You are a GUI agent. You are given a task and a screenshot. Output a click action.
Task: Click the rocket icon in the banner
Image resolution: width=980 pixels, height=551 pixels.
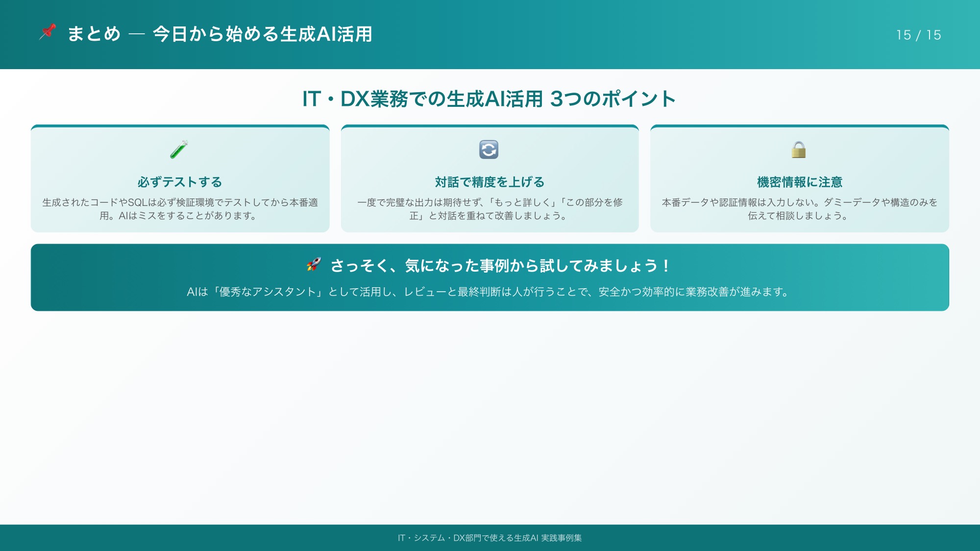coord(314,265)
